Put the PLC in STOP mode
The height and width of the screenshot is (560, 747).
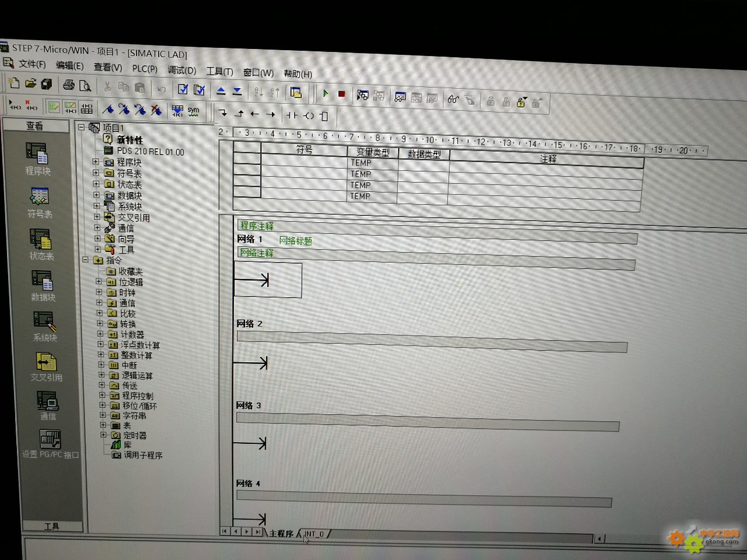click(341, 94)
